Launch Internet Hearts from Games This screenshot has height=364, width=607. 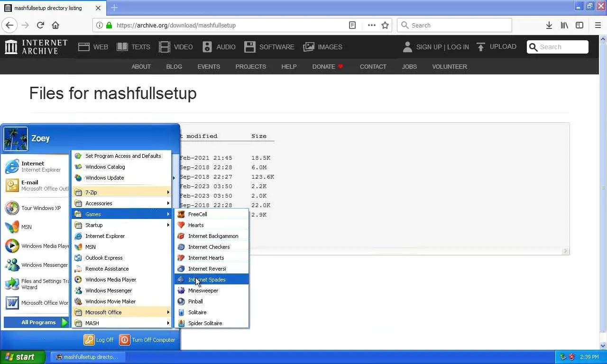click(x=212, y=258)
